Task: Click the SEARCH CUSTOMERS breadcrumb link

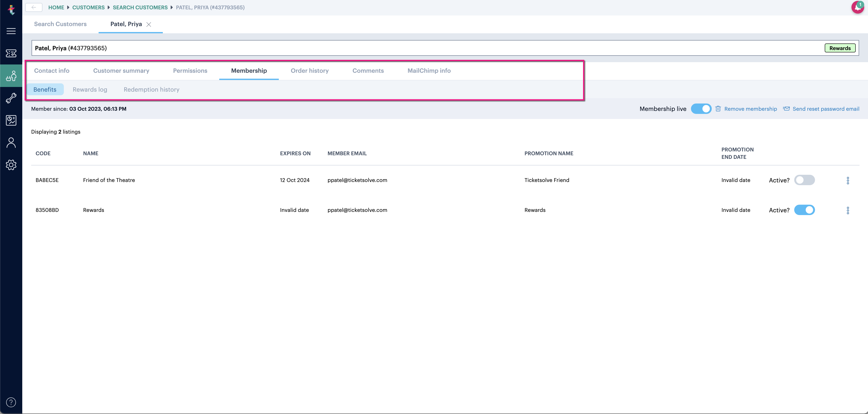Action: tap(140, 7)
